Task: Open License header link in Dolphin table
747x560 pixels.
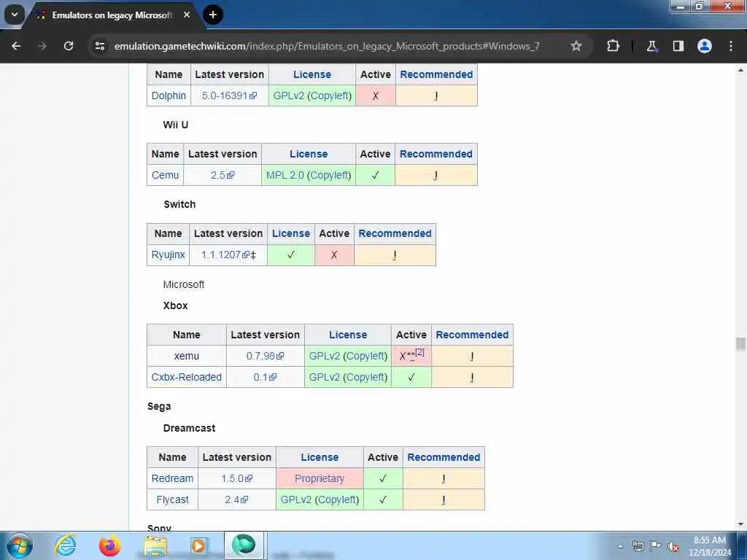Action: point(312,75)
